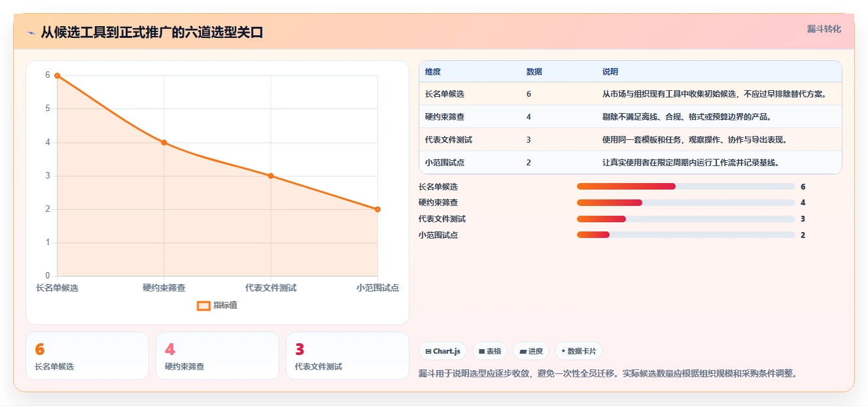Open the 长名单候选 data card showing 6
Screen dimensions: 868x406
coord(87,356)
